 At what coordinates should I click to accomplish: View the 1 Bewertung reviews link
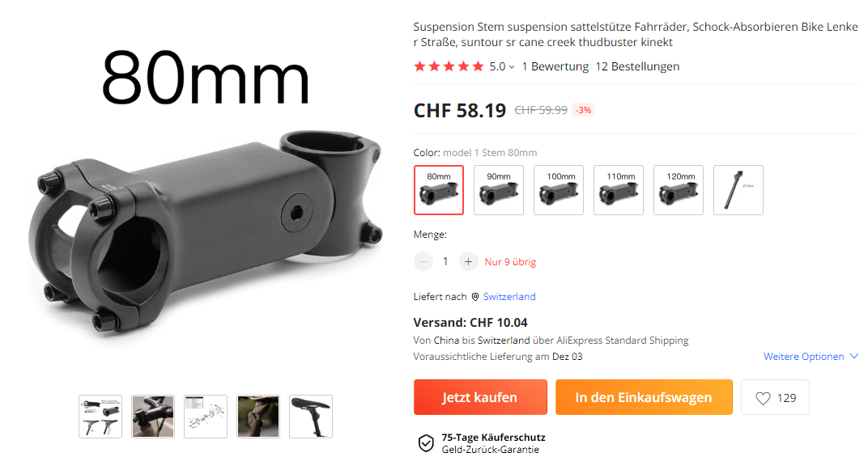[x=555, y=66]
